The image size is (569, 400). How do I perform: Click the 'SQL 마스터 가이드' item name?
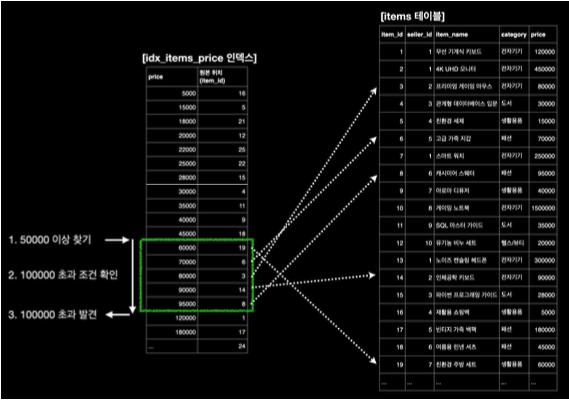tap(459, 225)
